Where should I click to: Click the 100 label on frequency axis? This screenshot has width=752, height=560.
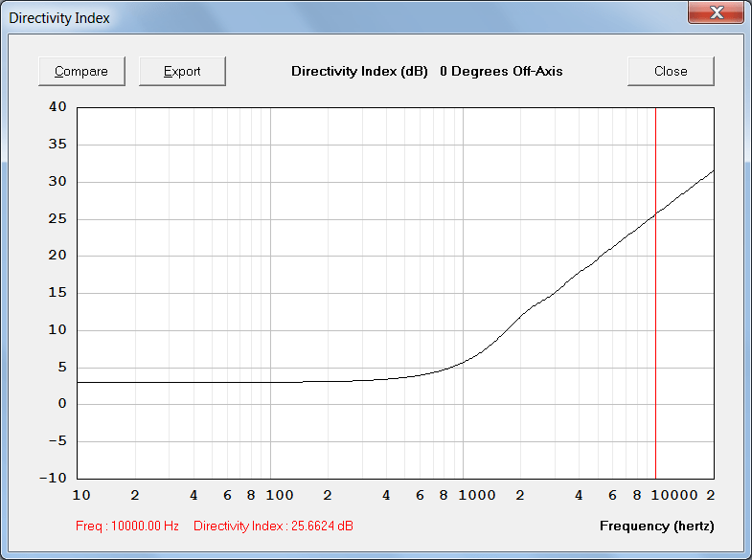click(x=280, y=495)
